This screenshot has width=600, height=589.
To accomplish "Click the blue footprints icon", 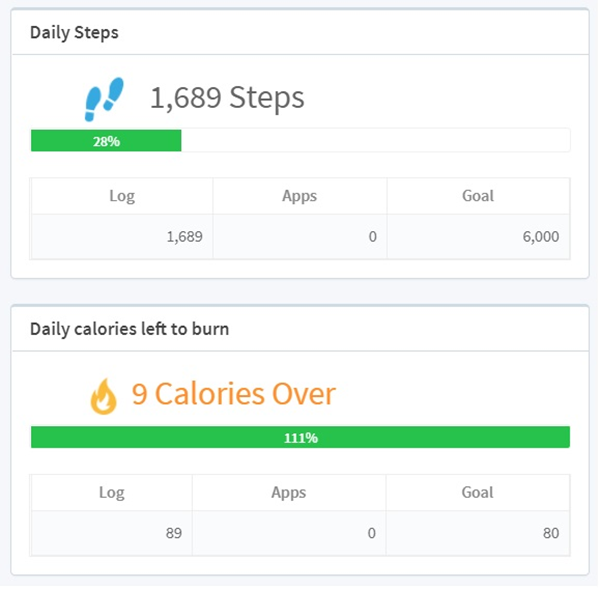I will [x=104, y=100].
